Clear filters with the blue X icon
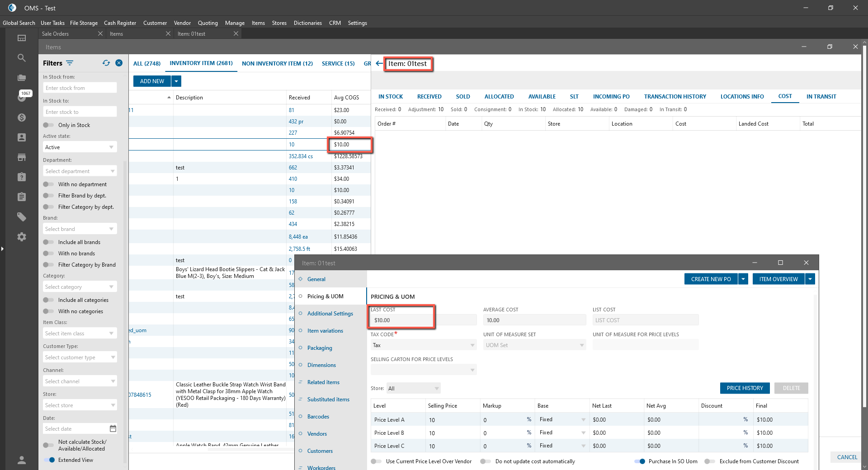This screenshot has width=868, height=470. 119,63
